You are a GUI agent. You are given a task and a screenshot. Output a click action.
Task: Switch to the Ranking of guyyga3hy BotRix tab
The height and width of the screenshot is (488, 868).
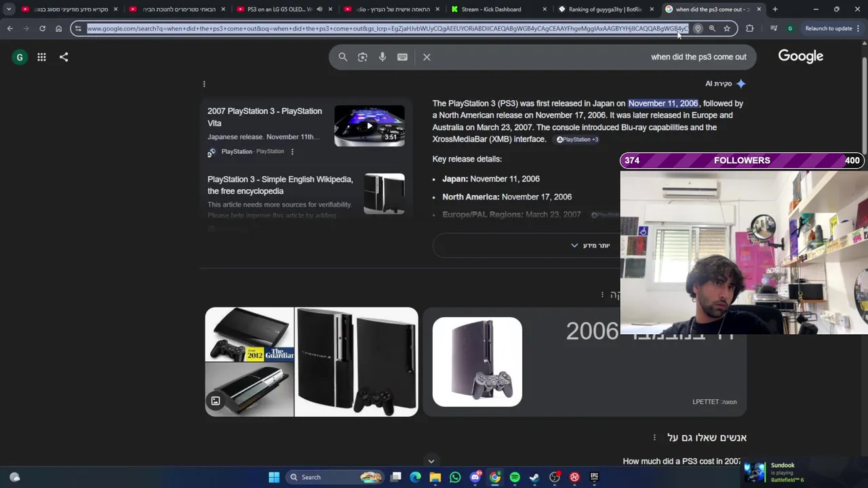[606, 9]
